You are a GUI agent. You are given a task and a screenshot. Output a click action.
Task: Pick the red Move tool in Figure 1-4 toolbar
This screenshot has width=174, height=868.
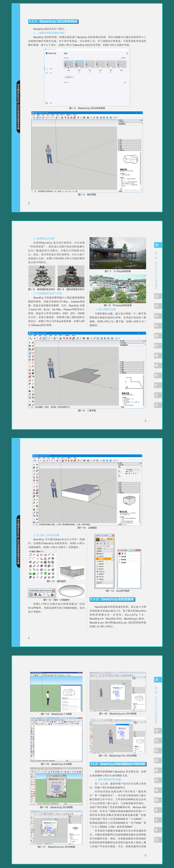click(68, 118)
